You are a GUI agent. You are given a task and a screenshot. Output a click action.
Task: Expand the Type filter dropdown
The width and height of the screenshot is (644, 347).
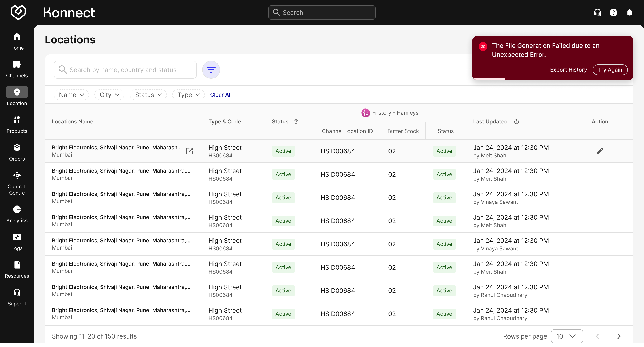coord(189,95)
